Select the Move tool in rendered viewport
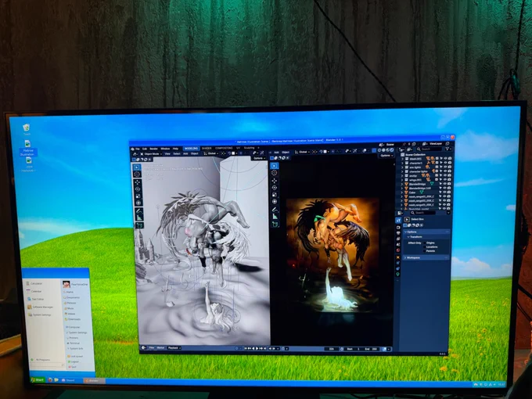The height and width of the screenshot is (399, 532). click(274, 181)
